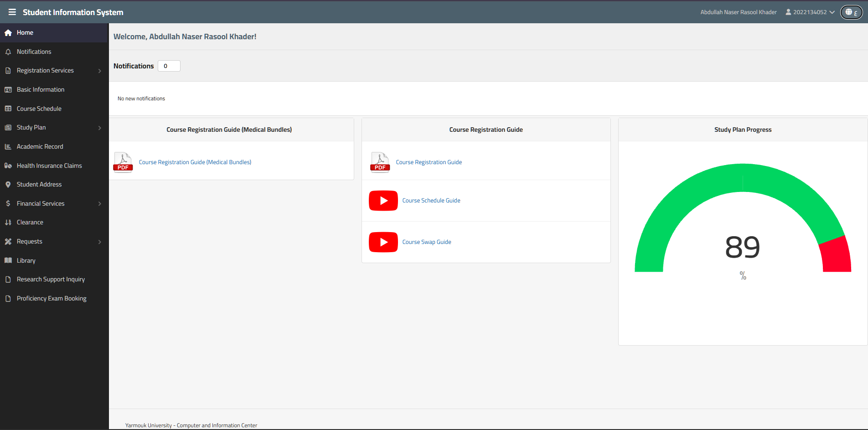Open the Course Swap Guide link

click(x=427, y=242)
